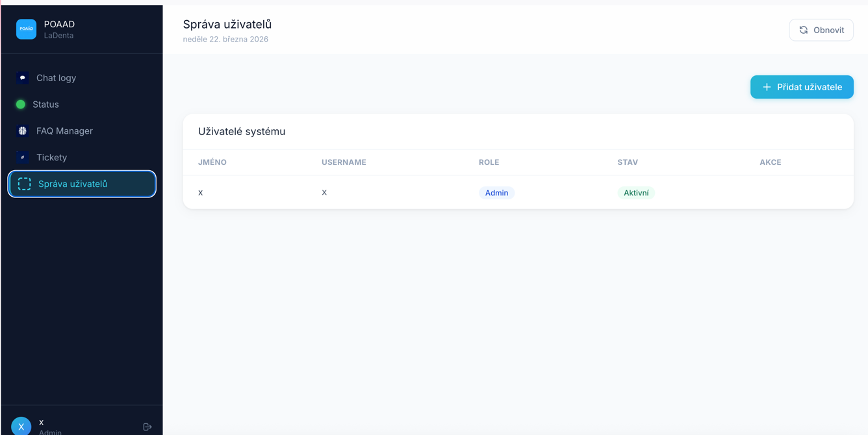
Task: Click the FAQ Manager brain icon
Action: (x=23, y=131)
